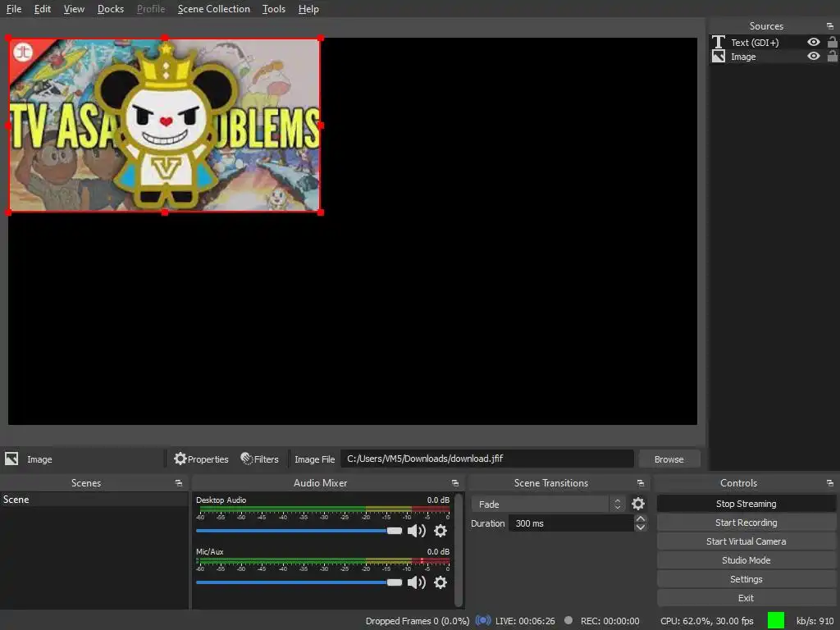Select Scene in the Scenes list
Image resolution: width=840 pixels, height=630 pixels.
[x=94, y=500]
